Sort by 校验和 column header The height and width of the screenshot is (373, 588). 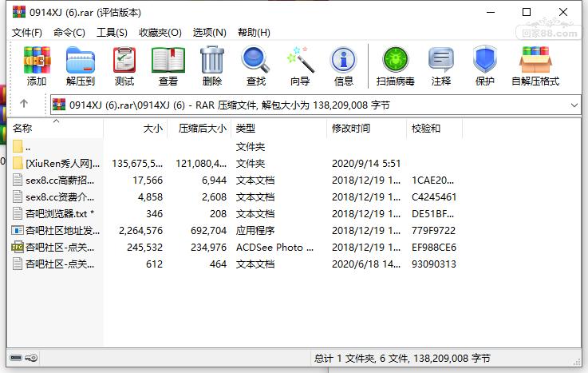[x=435, y=129]
